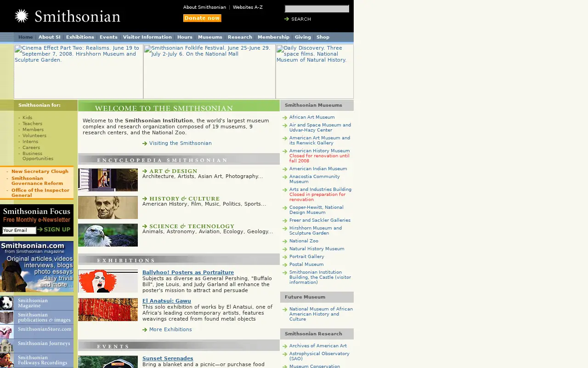Open the bald eagle Science & Technology thumbnail
This screenshot has width=588, height=368.
[x=108, y=235]
